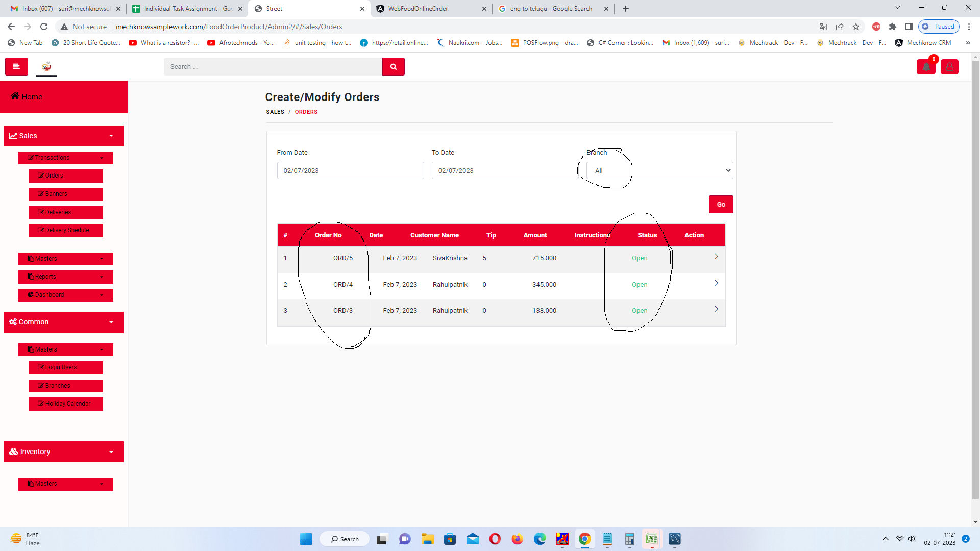Expand the Reports sidebar menu
980x551 pixels.
point(66,277)
